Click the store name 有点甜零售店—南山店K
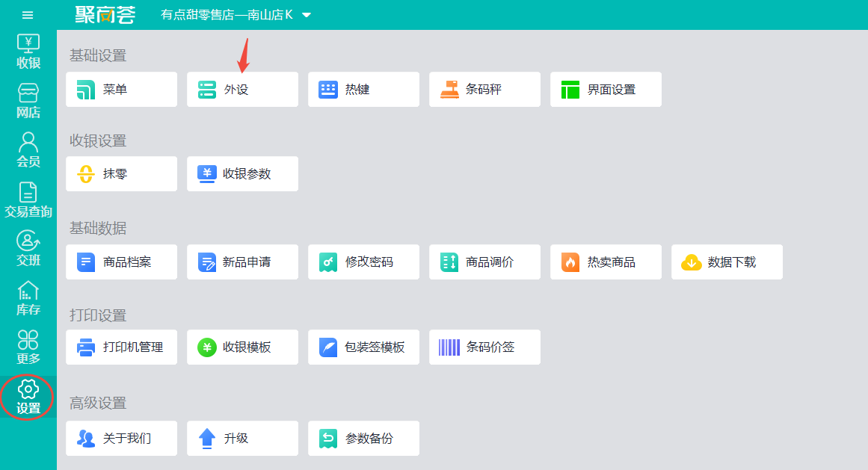The height and width of the screenshot is (470, 868). [x=227, y=15]
